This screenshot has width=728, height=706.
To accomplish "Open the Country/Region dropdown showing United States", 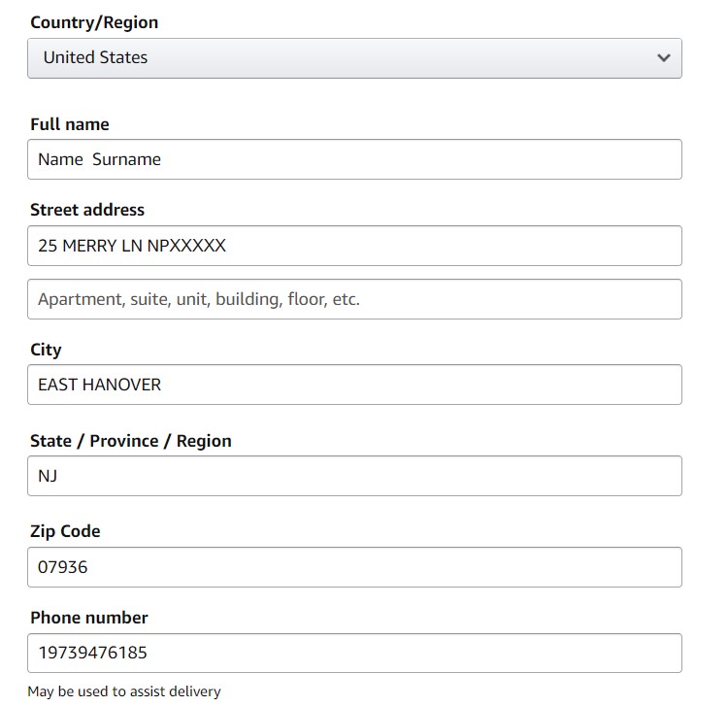I will 354,58.
